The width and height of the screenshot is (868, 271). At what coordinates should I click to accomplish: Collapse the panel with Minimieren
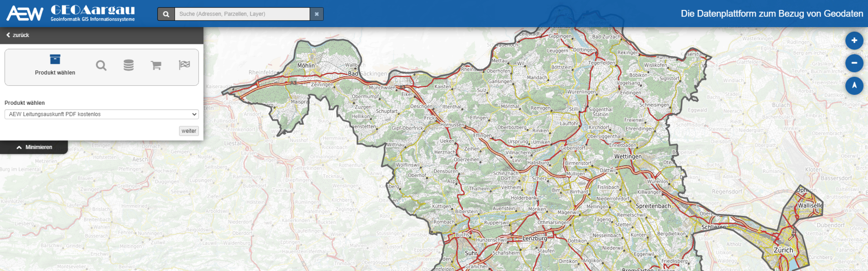coord(34,147)
